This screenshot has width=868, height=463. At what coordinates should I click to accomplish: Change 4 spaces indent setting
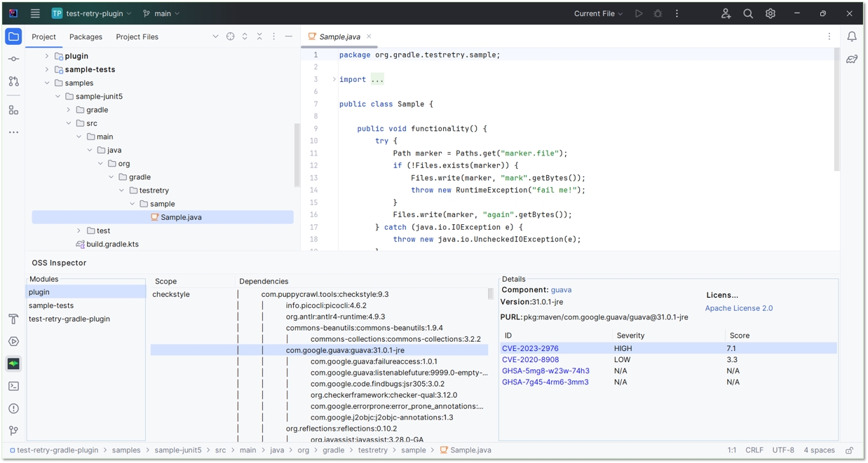819,450
